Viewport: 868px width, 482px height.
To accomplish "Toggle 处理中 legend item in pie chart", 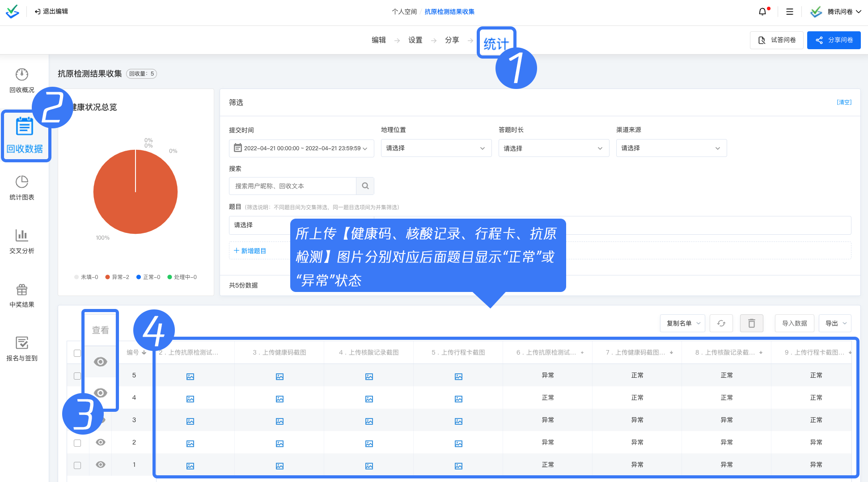I will [182, 277].
